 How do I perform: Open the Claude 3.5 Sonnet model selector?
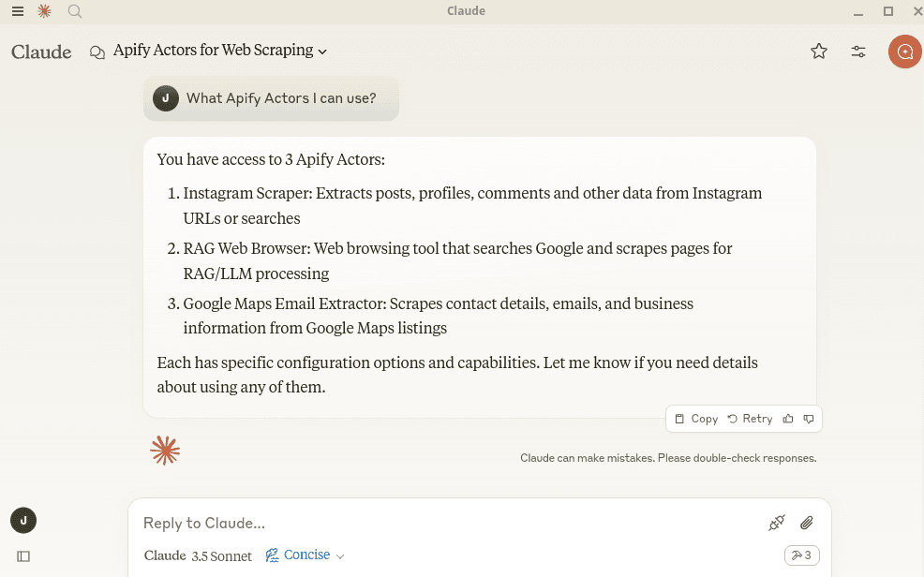[198, 555]
